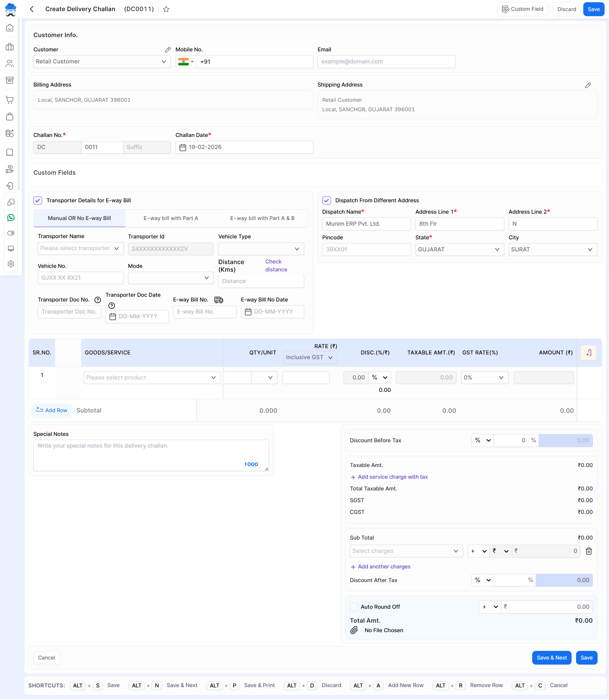Click the paperclip attachment icon

(x=354, y=630)
